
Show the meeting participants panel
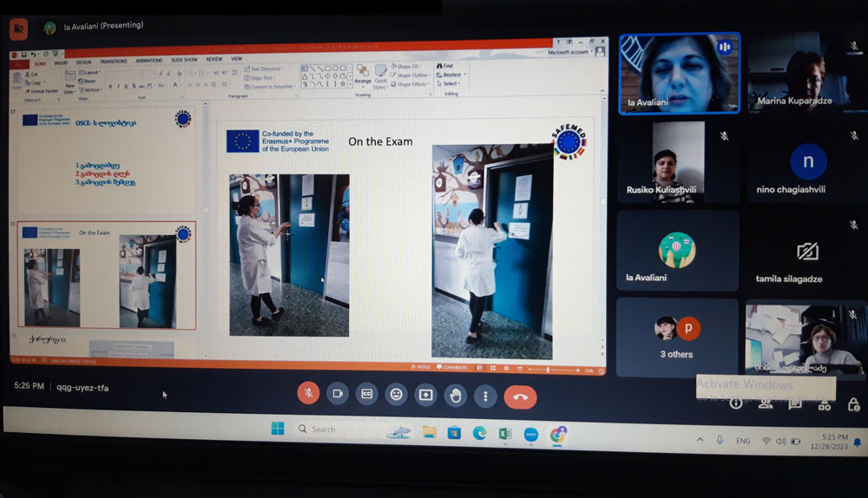[766, 403]
